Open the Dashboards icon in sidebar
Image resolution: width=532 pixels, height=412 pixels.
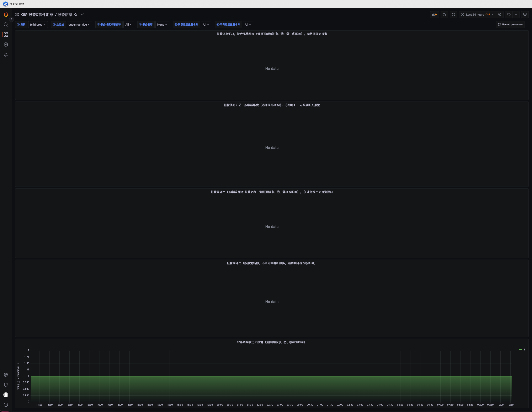[x=6, y=35]
